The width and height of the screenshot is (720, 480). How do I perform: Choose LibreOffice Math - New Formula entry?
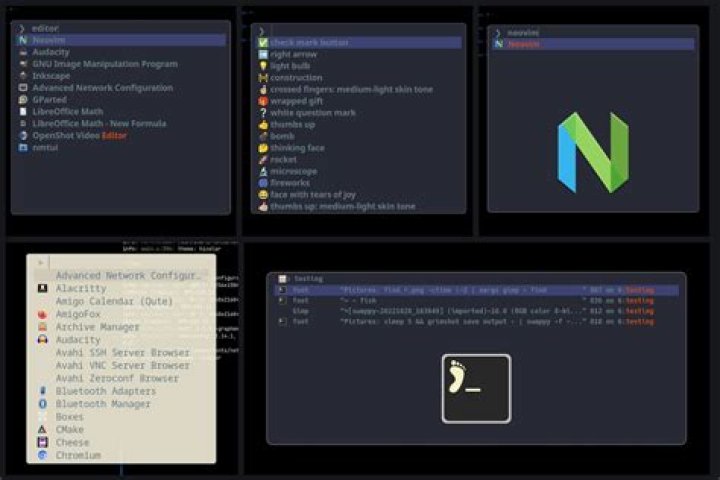pos(121,124)
